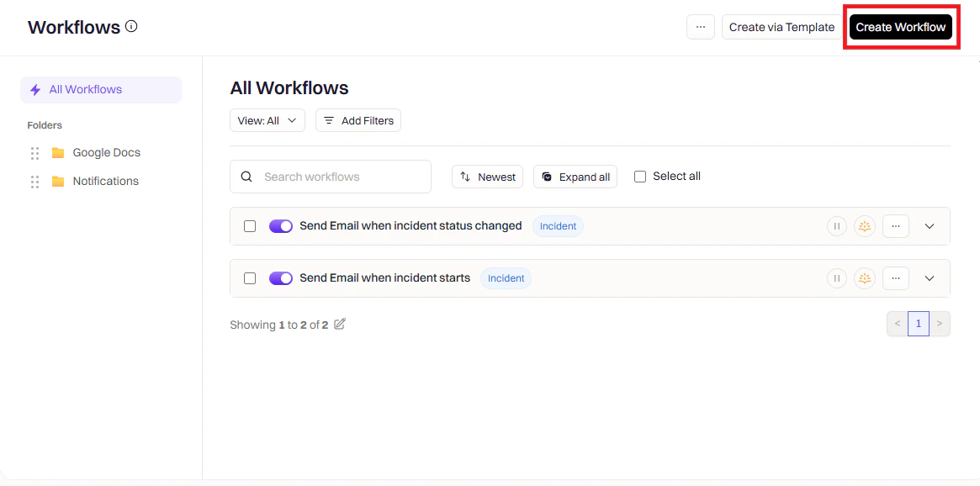Open the ellipsis menu in the top toolbar
The width and height of the screenshot is (980, 486).
point(701,26)
